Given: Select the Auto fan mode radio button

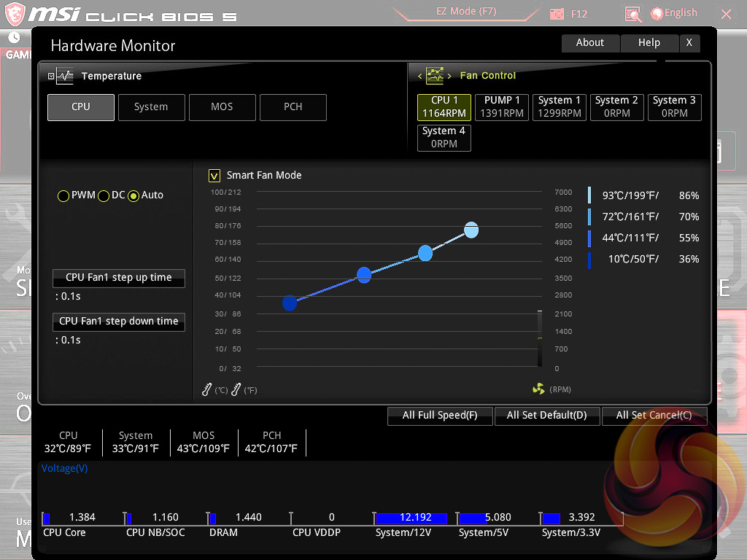Looking at the screenshot, I should (133, 195).
